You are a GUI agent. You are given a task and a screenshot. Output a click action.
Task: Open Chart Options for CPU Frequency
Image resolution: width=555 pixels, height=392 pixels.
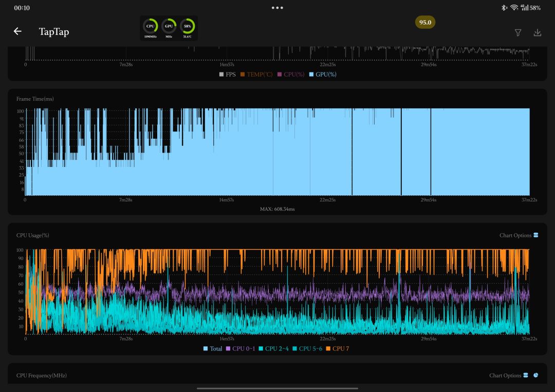508,376
